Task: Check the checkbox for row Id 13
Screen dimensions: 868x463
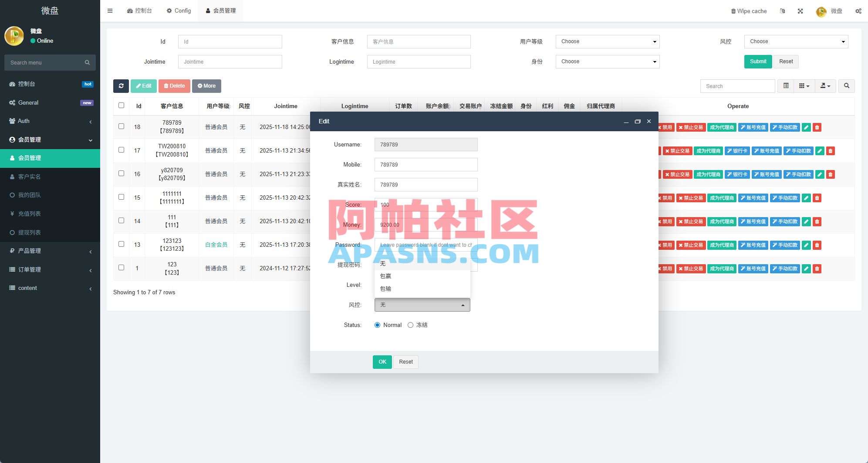Action: 121,244
